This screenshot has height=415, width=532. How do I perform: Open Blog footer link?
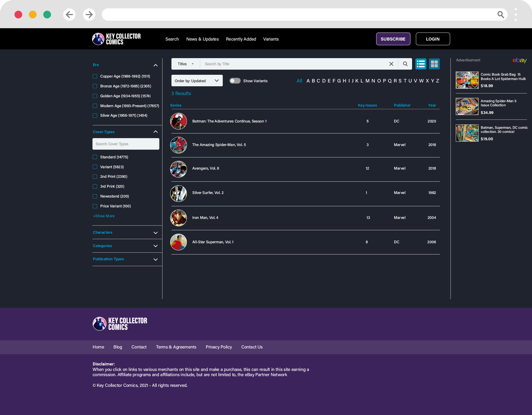pyautogui.click(x=118, y=347)
